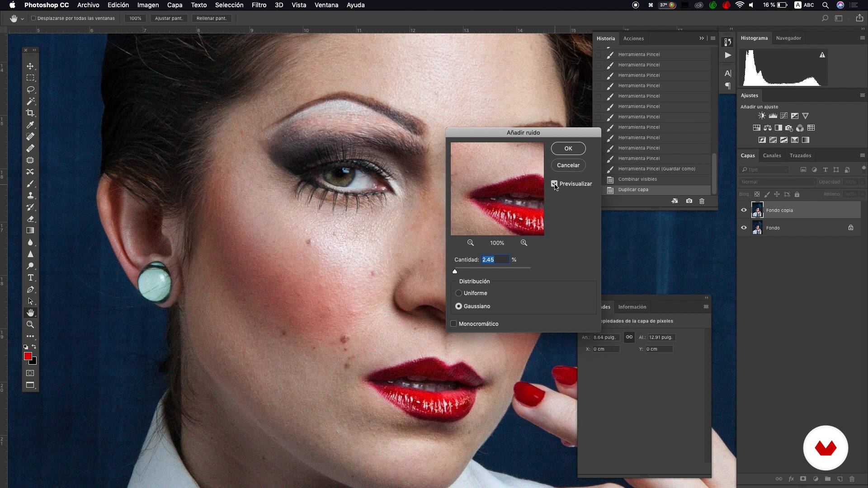
Task: Open Hand tool preset picker arrow
Action: click(22, 19)
